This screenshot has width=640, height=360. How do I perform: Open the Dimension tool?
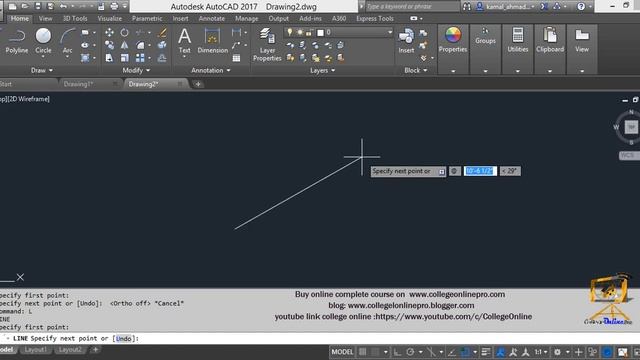(213, 41)
